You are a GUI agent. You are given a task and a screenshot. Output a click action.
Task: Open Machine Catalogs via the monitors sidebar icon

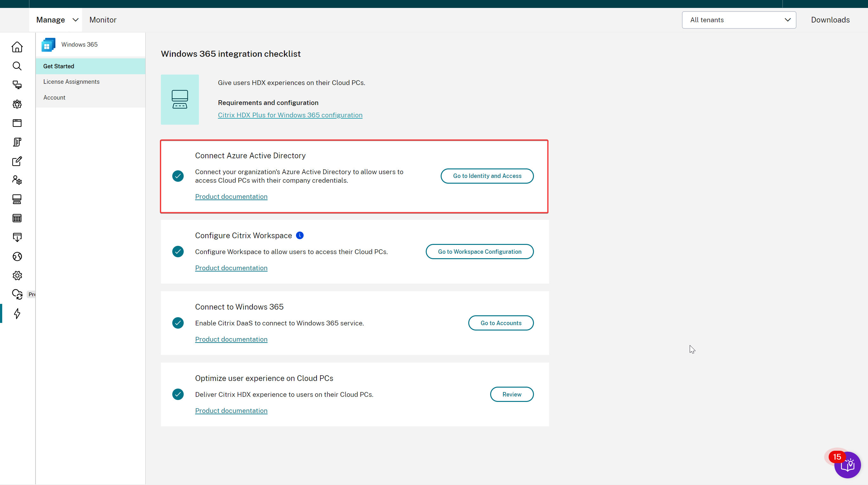[17, 85]
